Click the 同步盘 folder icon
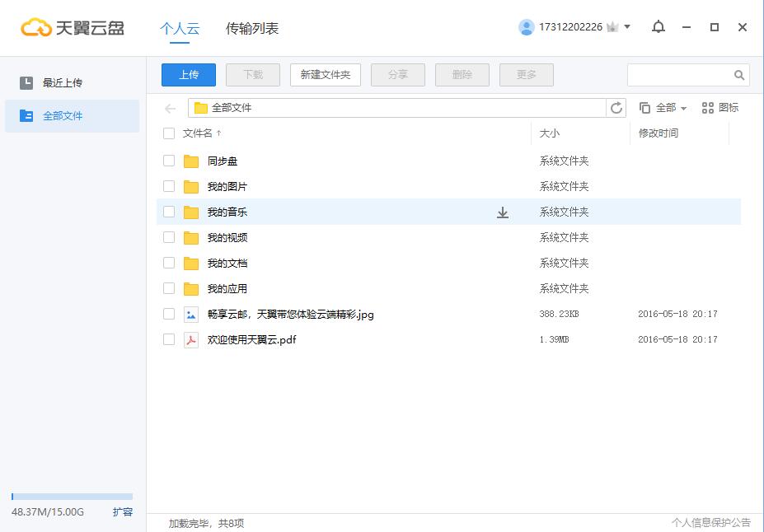The height and width of the screenshot is (532, 764). (x=191, y=161)
